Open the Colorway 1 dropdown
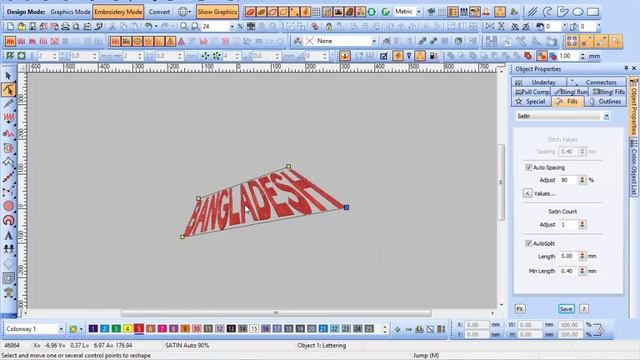The image size is (640, 360). coord(61,329)
